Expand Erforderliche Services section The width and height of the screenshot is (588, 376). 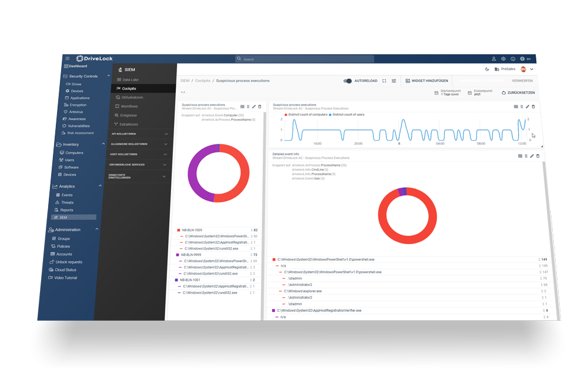click(x=137, y=165)
